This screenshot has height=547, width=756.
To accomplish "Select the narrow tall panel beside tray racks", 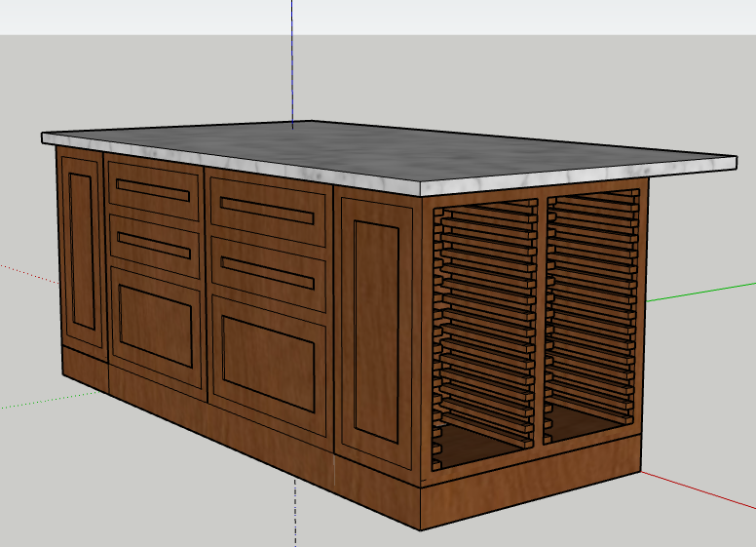I will (375, 332).
